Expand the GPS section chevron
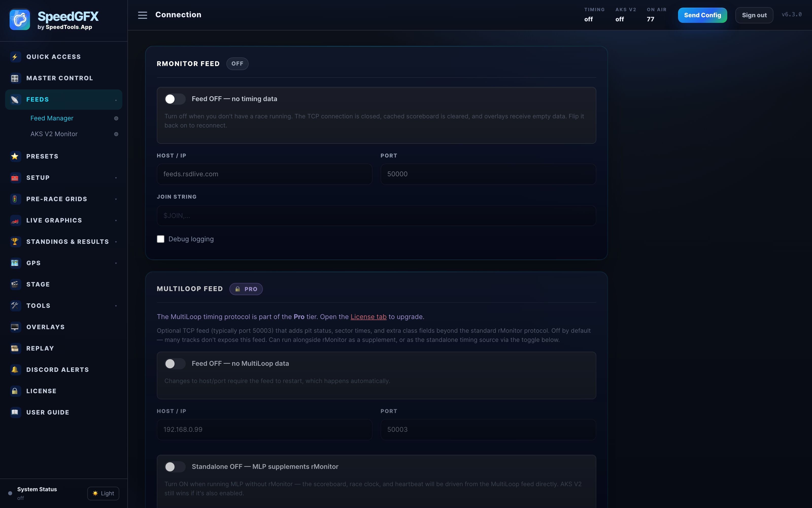 (x=116, y=263)
